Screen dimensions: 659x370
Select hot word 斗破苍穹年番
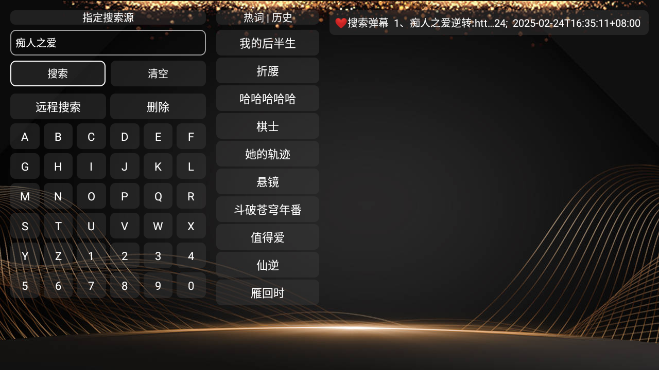(x=268, y=210)
